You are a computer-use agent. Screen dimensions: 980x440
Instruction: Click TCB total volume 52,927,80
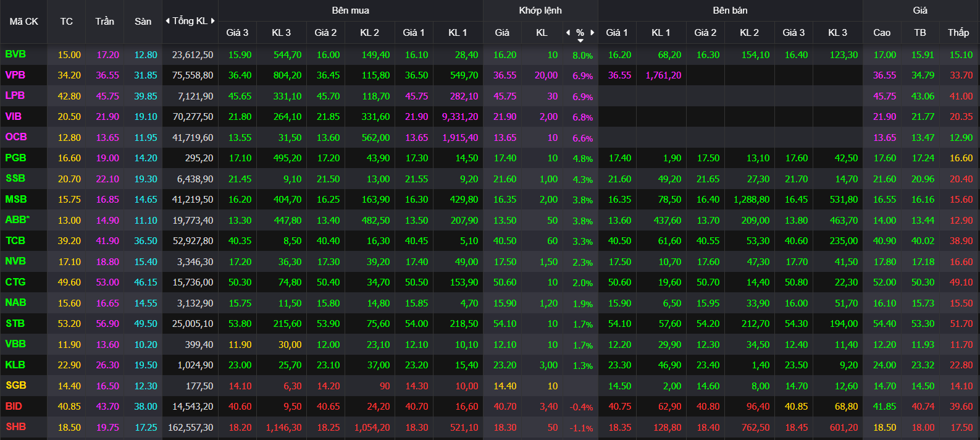click(193, 241)
